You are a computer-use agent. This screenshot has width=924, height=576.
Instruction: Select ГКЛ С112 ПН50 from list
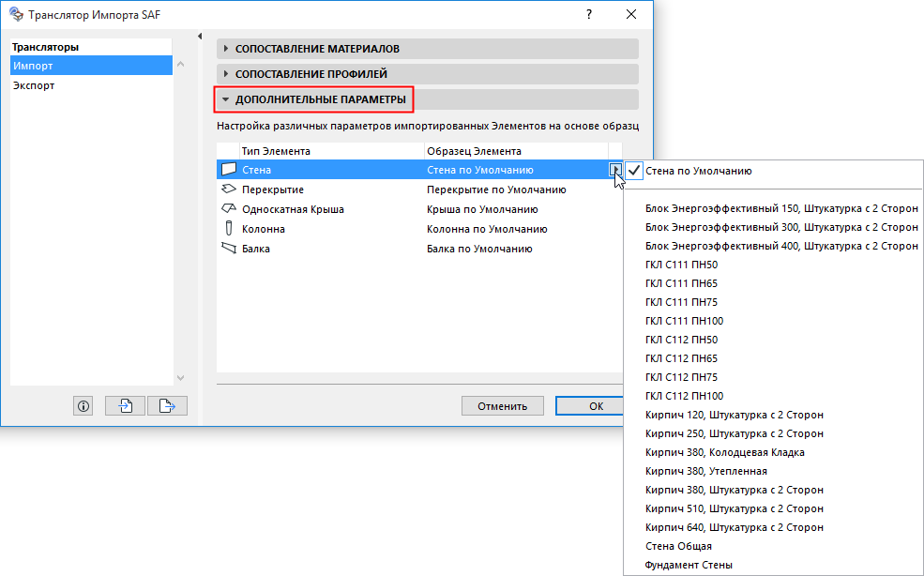(773, 340)
